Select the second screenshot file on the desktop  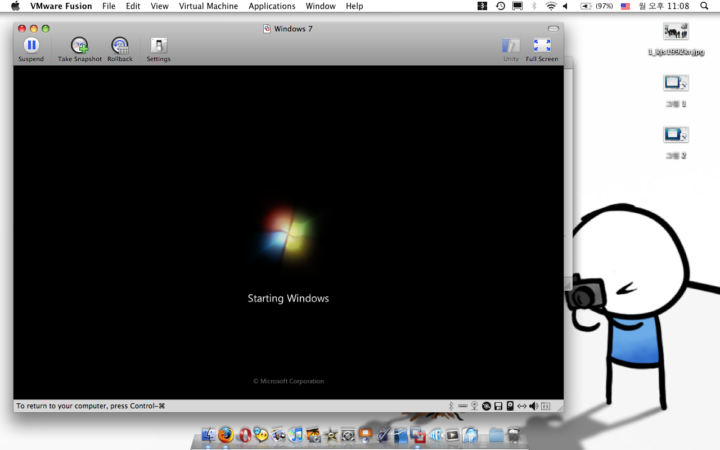pyautogui.click(x=675, y=143)
